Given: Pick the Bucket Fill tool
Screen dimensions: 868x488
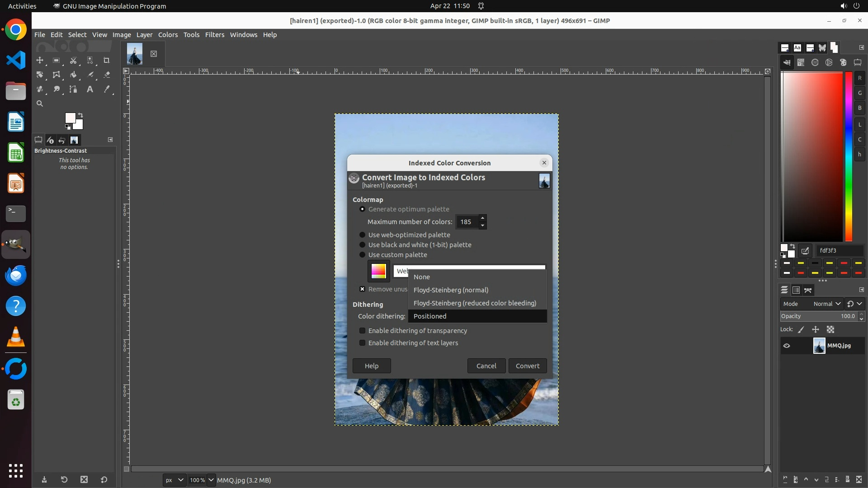Looking at the screenshot, I should click(73, 75).
